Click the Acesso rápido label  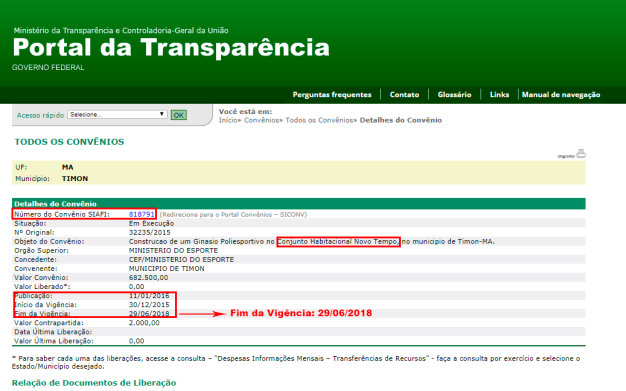(x=40, y=115)
